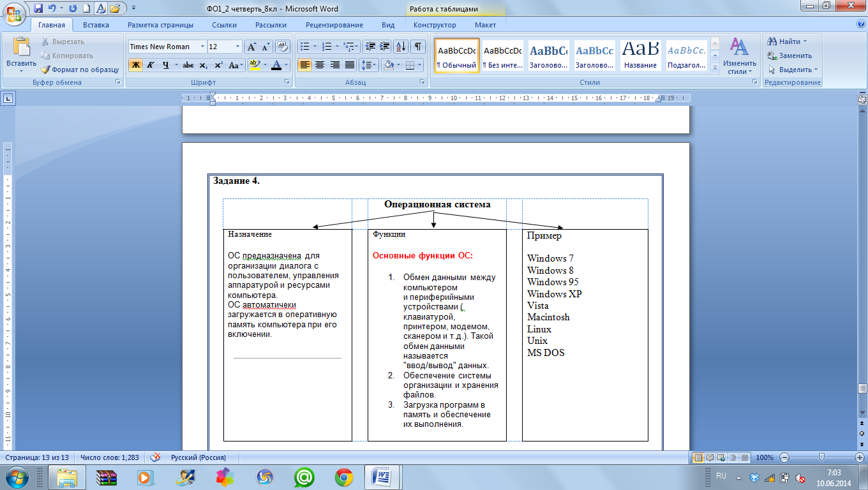Switch to the Конструктор tab

point(435,25)
